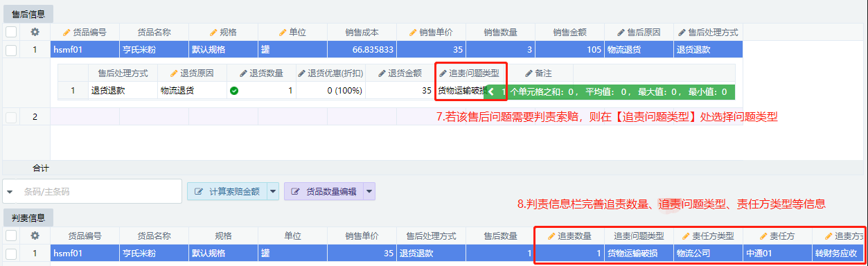
Task: Click pencil icon next to 追责问题类型 in sub-table header
Action: tap(443, 73)
